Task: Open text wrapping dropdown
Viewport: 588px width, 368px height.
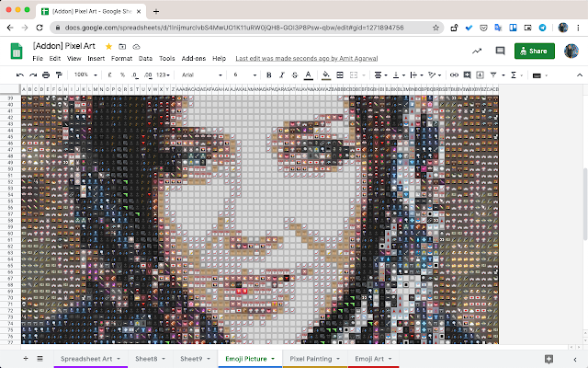Action: [416, 75]
